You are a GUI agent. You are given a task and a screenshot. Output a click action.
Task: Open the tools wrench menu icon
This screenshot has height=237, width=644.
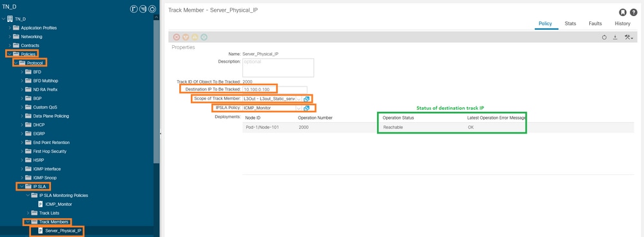click(x=629, y=37)
